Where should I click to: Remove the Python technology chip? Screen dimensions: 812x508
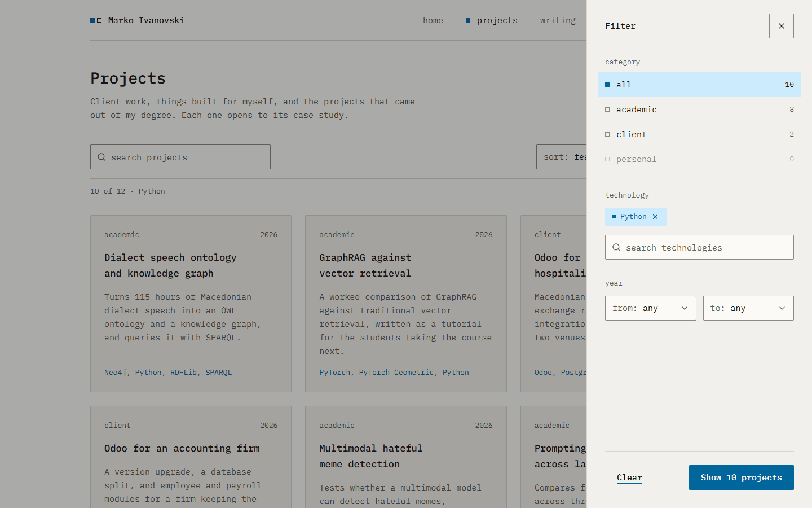coord(655,217)
